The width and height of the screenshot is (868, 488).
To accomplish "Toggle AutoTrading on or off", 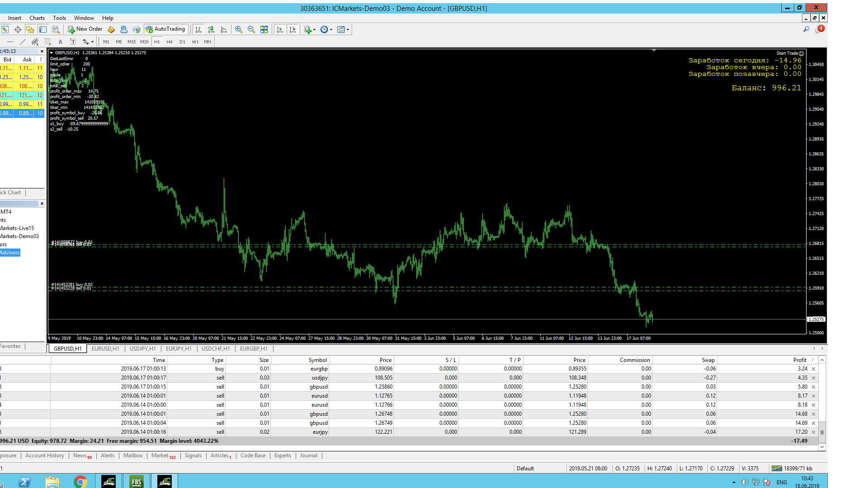I will (x=165, y=29).
